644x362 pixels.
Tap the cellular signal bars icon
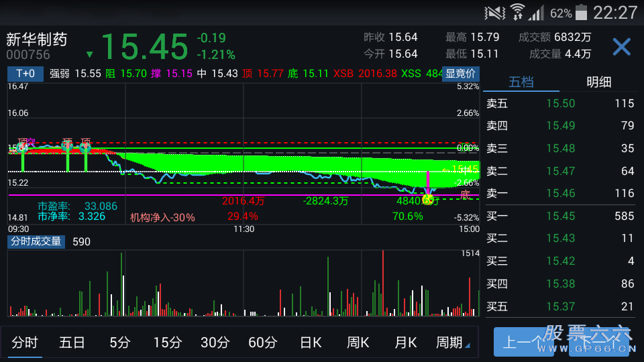pos(536,13)
